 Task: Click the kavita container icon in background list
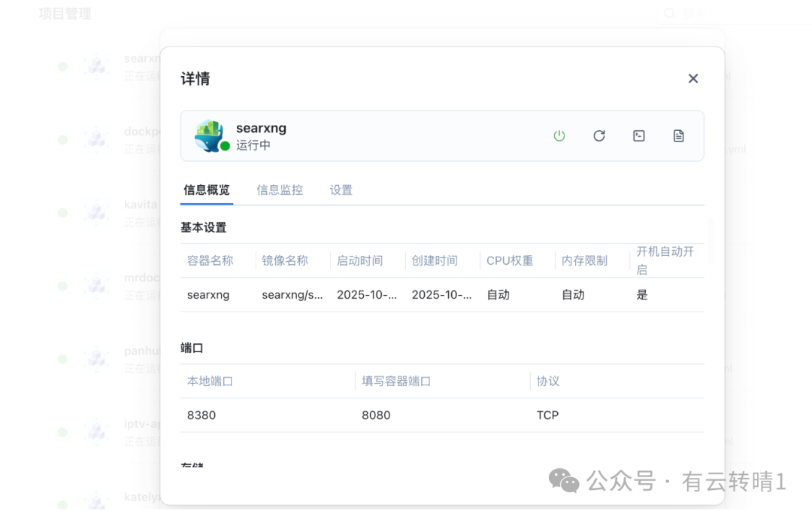click(x=97, y=211)
